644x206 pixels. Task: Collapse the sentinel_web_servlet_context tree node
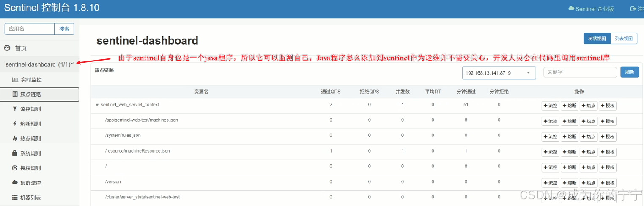click(x=97, y=105)
